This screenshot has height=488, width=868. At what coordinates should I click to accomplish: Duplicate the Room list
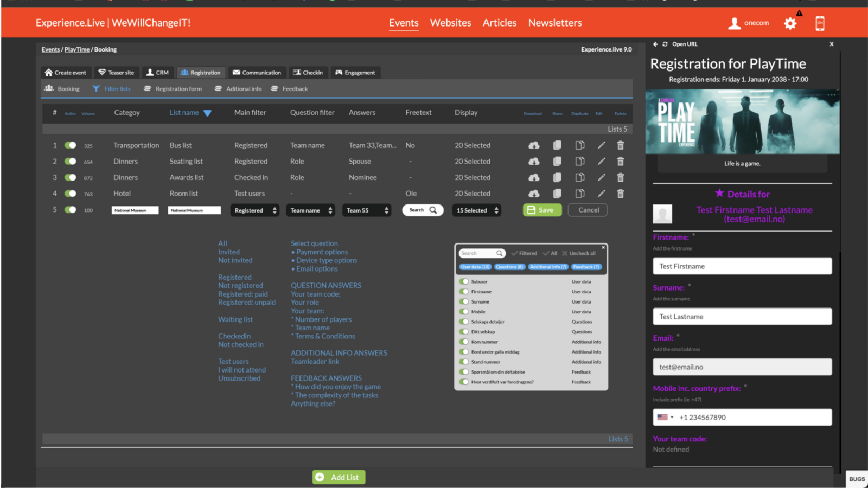tap(579, 194)
